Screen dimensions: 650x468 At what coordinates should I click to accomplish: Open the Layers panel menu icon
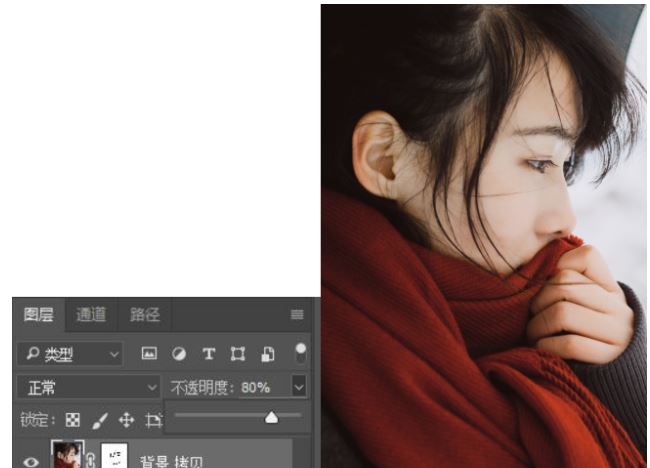297,315
